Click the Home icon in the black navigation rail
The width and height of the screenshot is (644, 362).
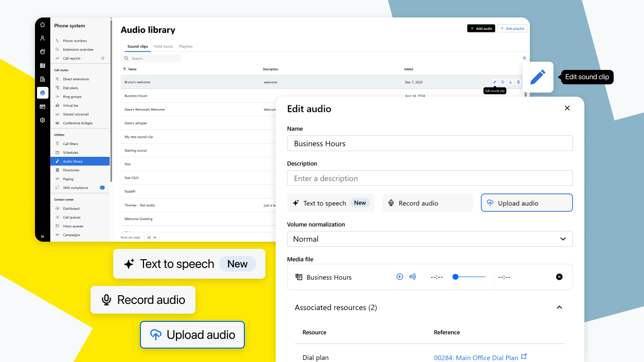click(x=43, y=25)
